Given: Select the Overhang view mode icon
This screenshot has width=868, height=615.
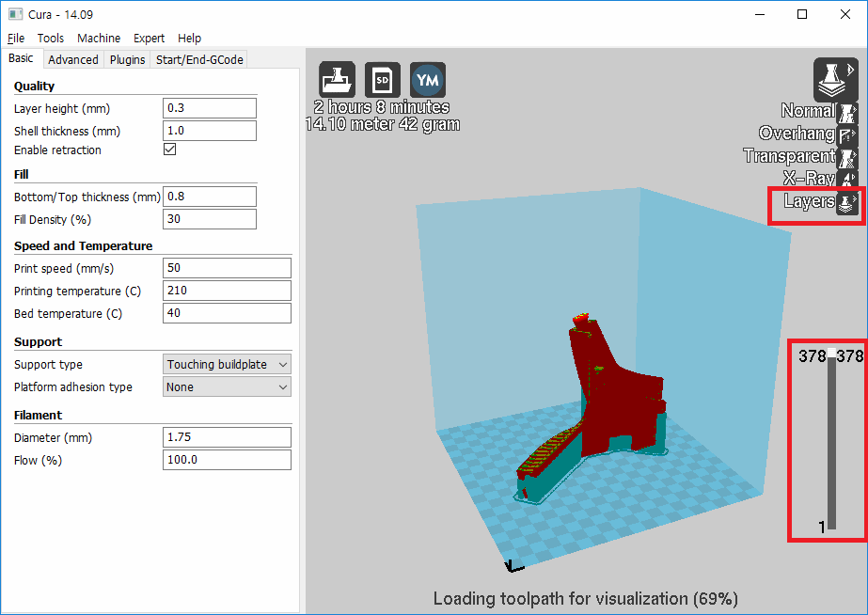Looking at the screenshot, I should point(847,134).
